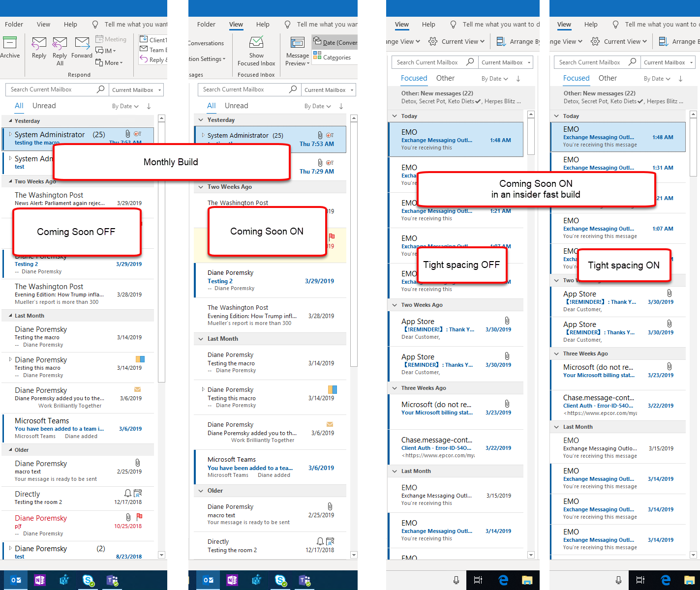This screenshot has height=590, width=700.
Task: Click the Message Preview icon
Action: (298, 43)
